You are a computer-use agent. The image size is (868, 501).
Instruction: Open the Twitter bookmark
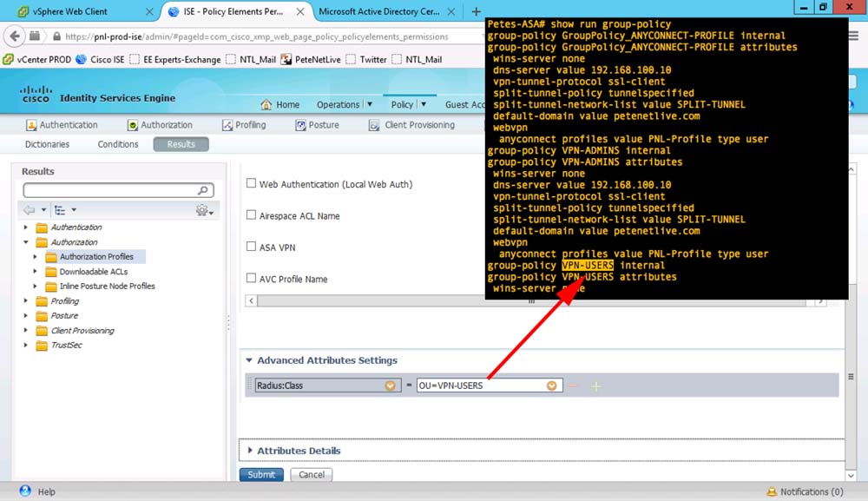coord(366,59)
